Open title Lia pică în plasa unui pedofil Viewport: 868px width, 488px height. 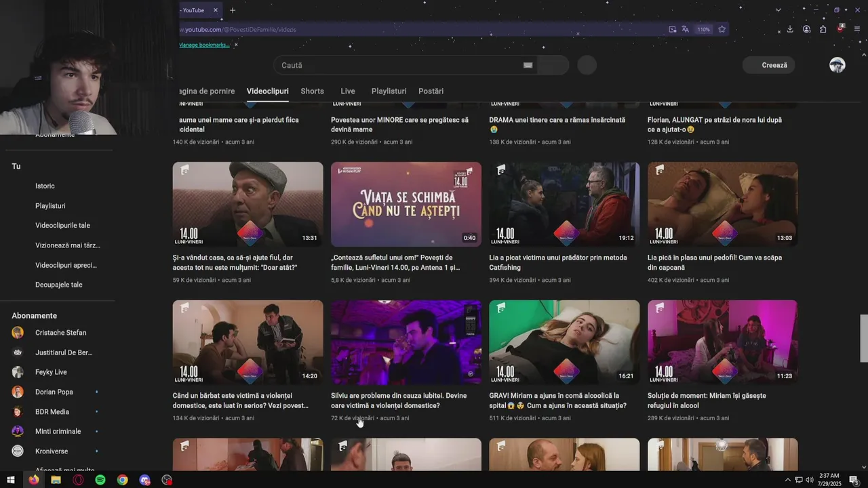point(715,262)
